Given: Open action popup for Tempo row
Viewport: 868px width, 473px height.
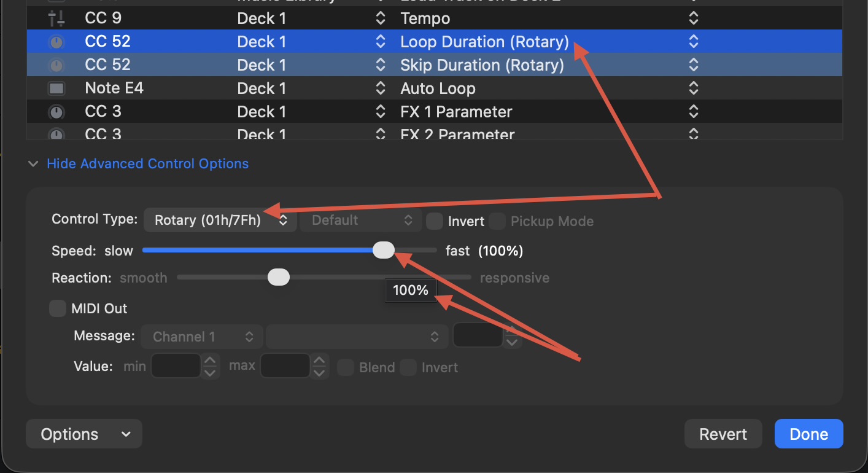Looking at the screenshot, I should click(x=693, y=19).
